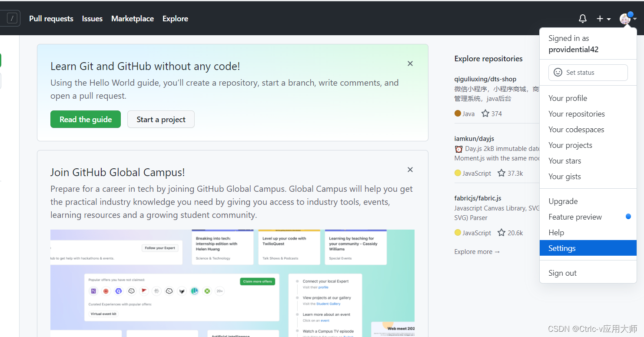Viewport: 644px width, 337px height.
Task: Click the star icon showing 374
Action: [x=485, y=113]
